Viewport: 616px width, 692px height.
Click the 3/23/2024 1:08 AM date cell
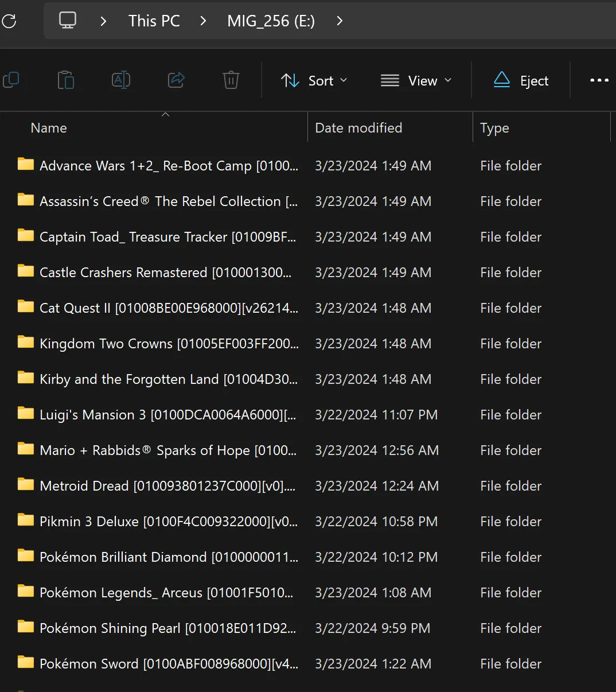[373, 593]
